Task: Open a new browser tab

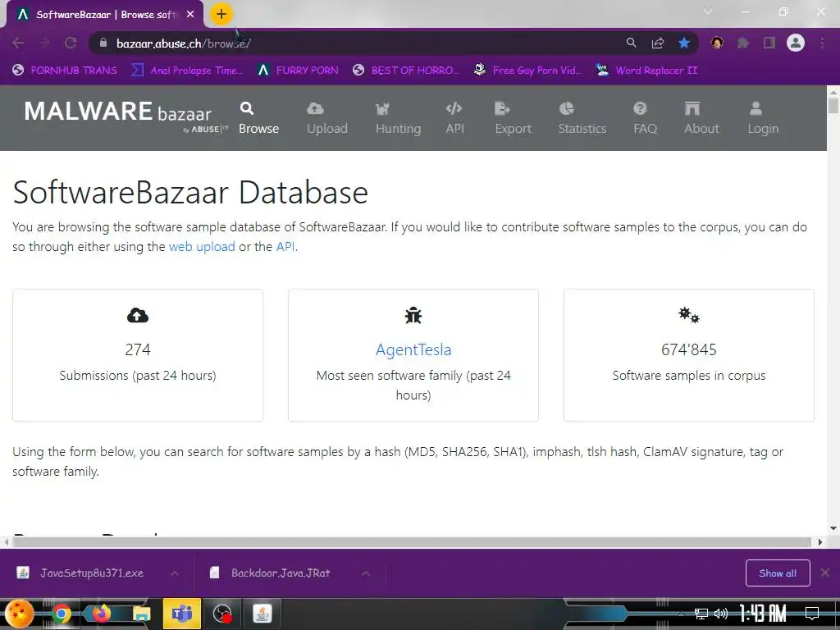Action: point(221,14)
